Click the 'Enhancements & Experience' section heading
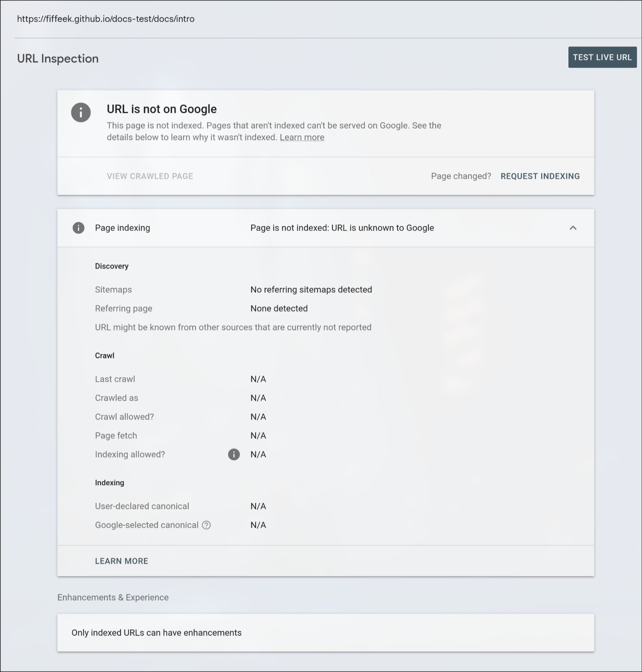The width and height of the screenshot is (642, 672). point(113,597)
